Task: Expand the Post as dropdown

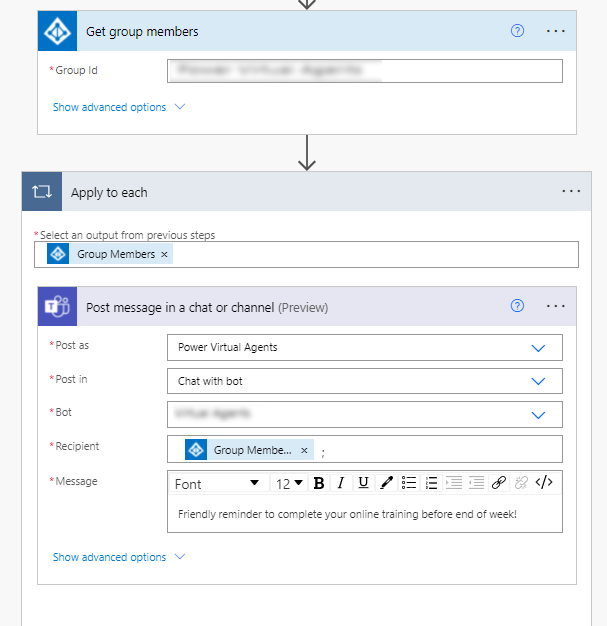Action: 538,348
